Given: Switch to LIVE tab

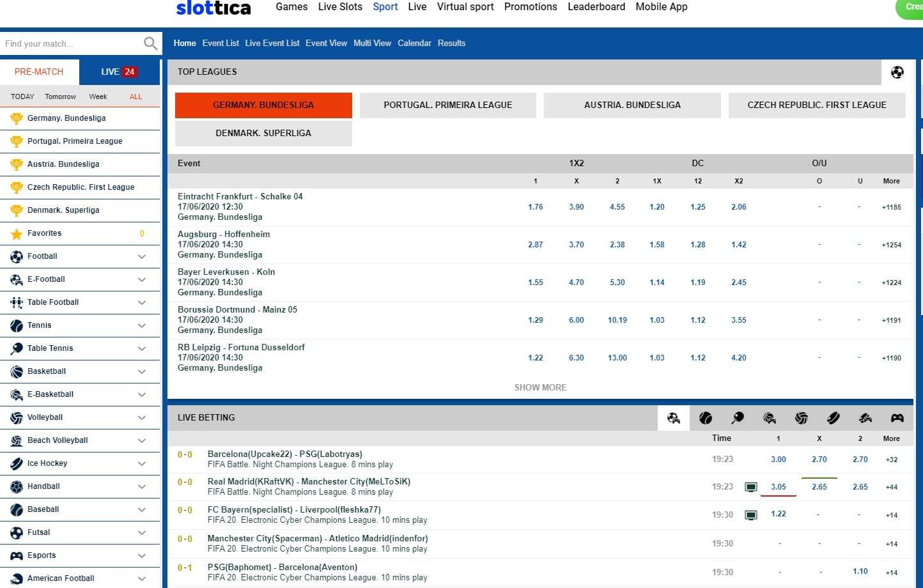Looking at the screenshot, I should pos(119,72).
